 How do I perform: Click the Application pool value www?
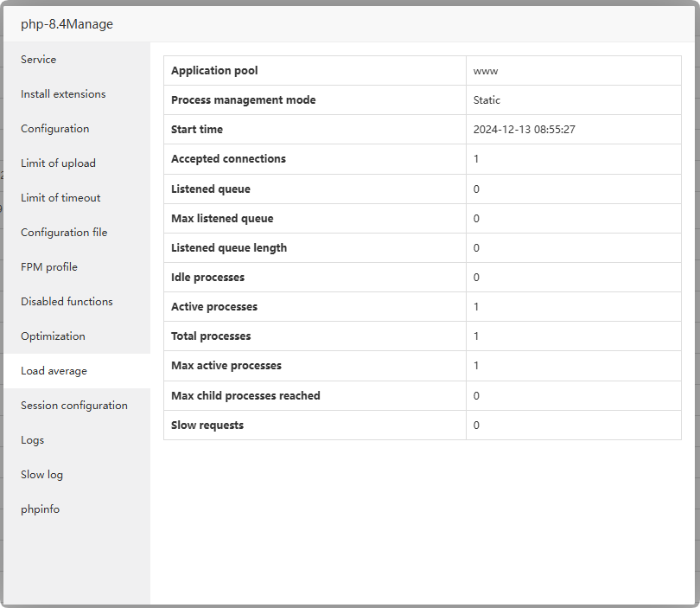pyautogui.click(x=486, y=71)
